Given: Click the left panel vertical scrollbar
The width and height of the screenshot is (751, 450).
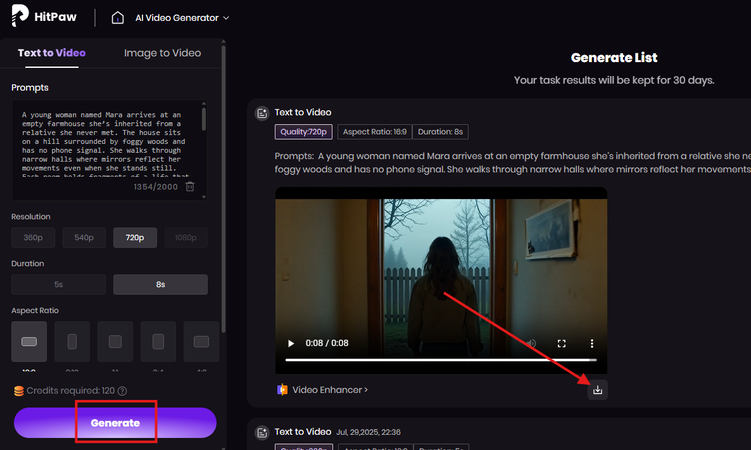Looking at the screenshot, I should [223, 187].
